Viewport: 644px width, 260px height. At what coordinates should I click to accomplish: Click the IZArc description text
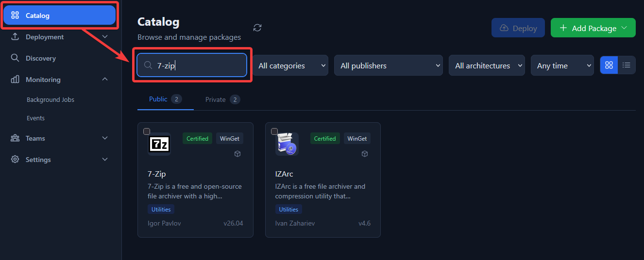click(x=321, y=191)
